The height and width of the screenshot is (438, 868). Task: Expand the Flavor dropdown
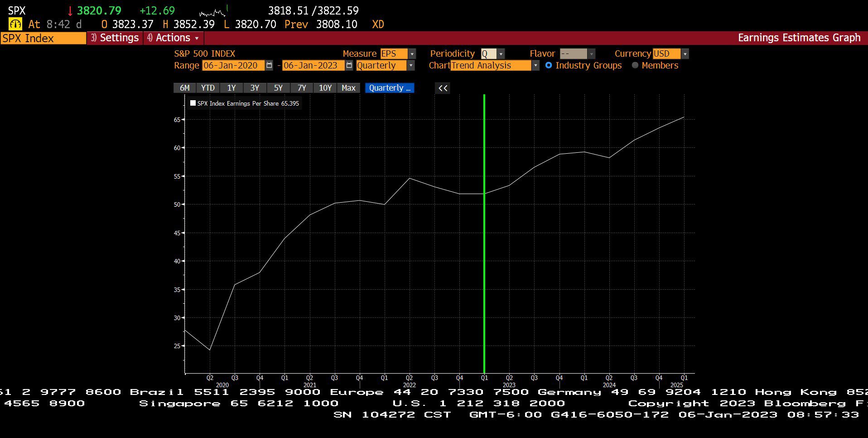pos(591,54)
